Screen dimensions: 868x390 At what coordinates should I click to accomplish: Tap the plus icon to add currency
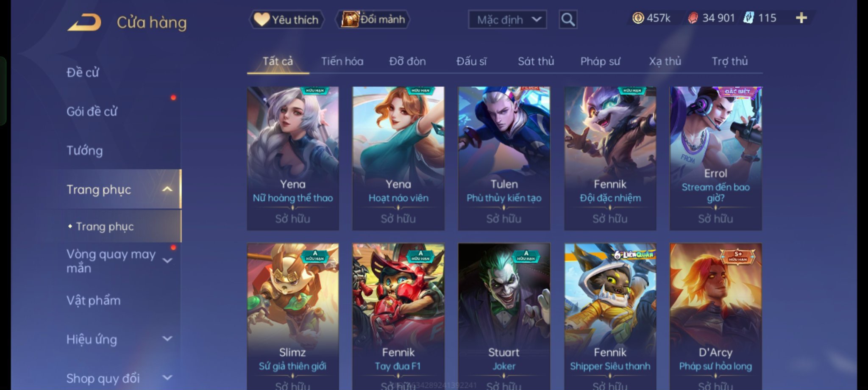pyautogui.click(x=801, y=18)
